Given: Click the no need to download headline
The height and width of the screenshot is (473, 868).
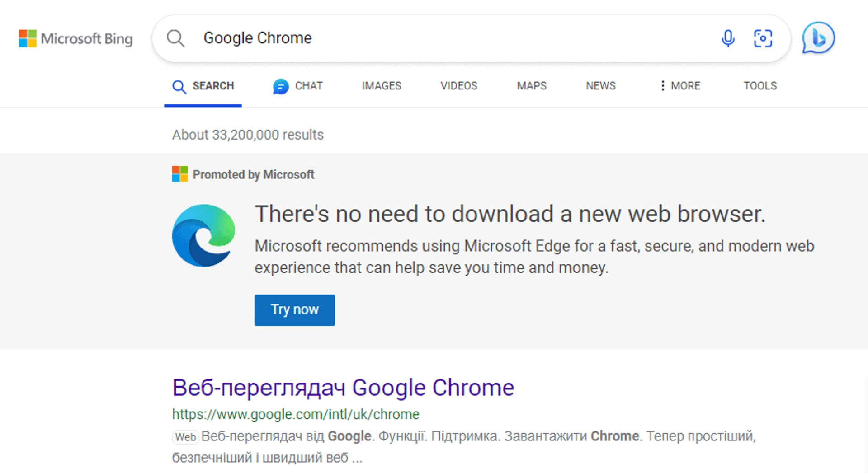Looking at the screenshot, I should click(x=510, y=214).
